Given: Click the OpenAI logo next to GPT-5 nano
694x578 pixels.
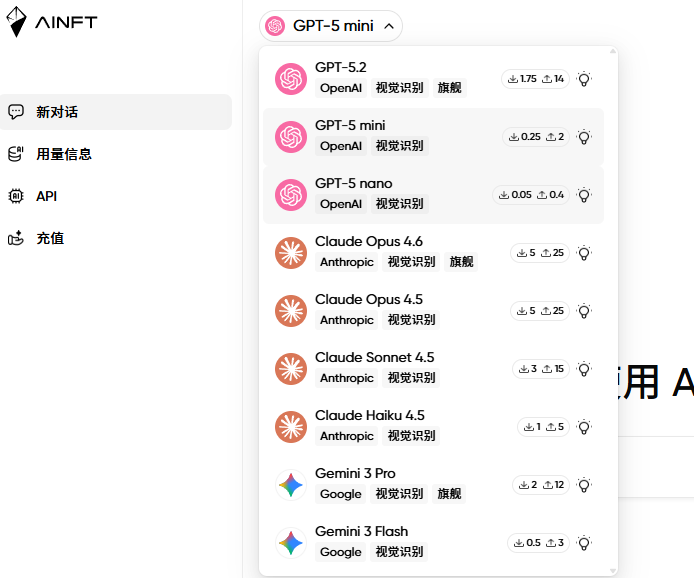Looking at the screenshot, I should [291, 195].
